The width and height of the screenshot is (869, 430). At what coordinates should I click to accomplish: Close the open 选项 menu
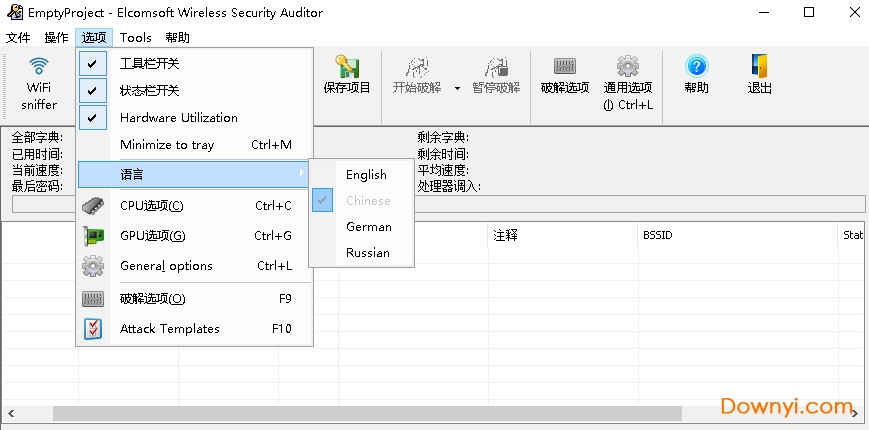coord(94,38)
